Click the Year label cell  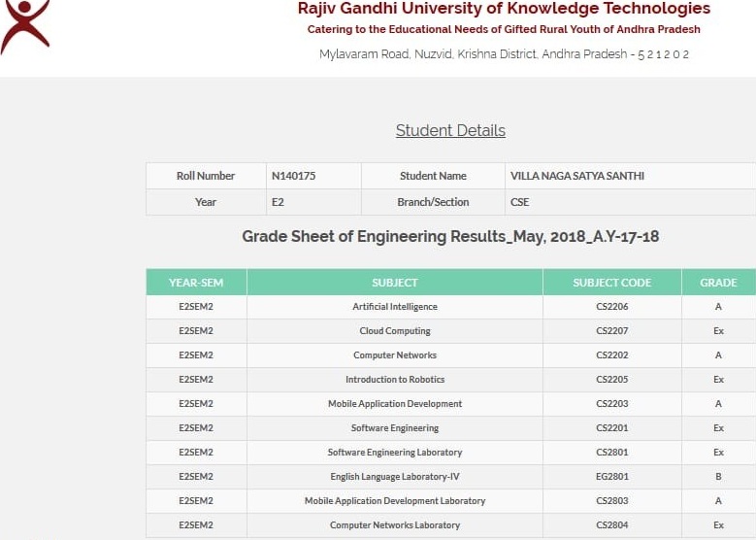tap(206, 202)
